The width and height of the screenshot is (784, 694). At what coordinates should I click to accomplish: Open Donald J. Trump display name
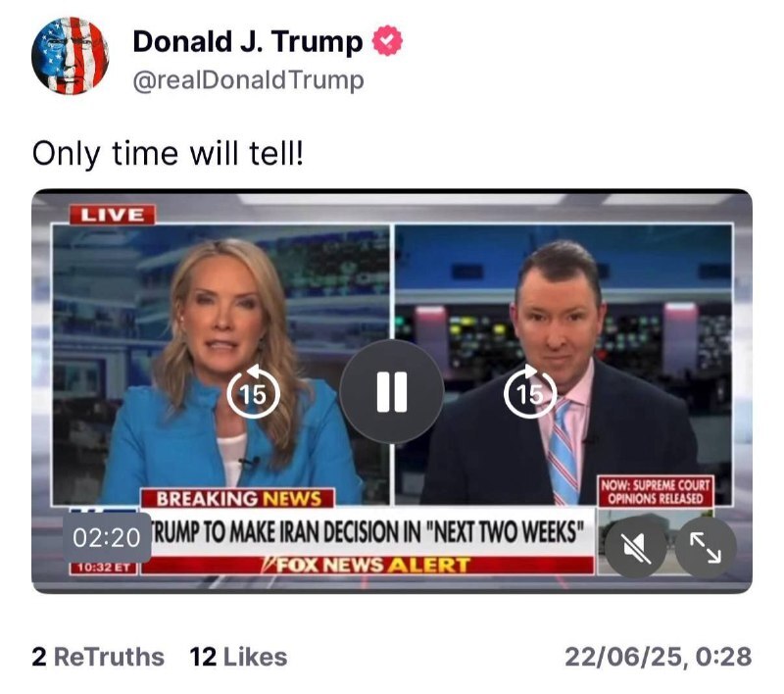248,41
